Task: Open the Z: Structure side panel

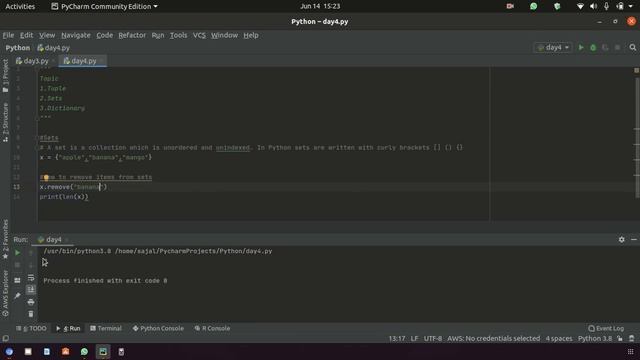Action: coord(5,122)
